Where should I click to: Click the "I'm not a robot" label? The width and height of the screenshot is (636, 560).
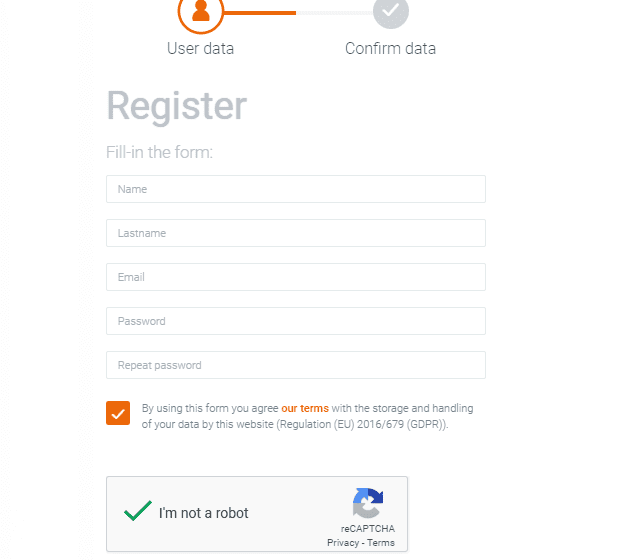204,513
